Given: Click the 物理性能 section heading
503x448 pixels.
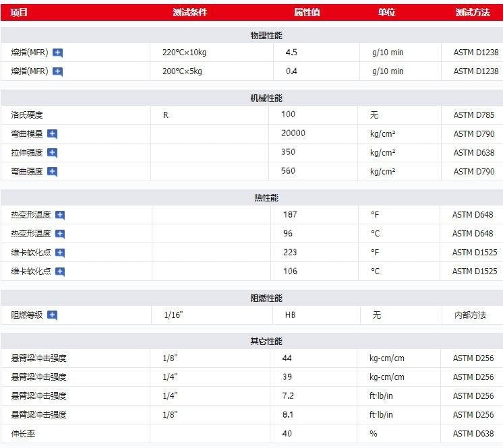Looking at the screenshot, I should [266, 35].
